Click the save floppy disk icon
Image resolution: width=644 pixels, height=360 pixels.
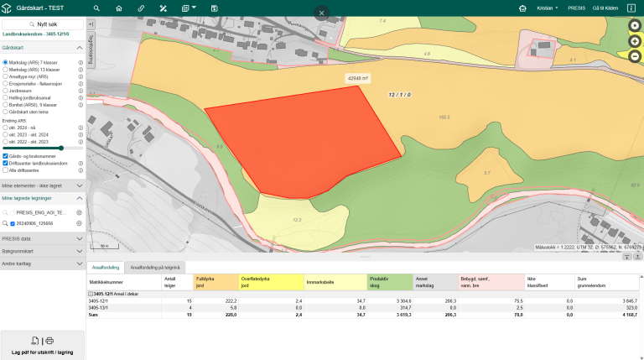215,8
